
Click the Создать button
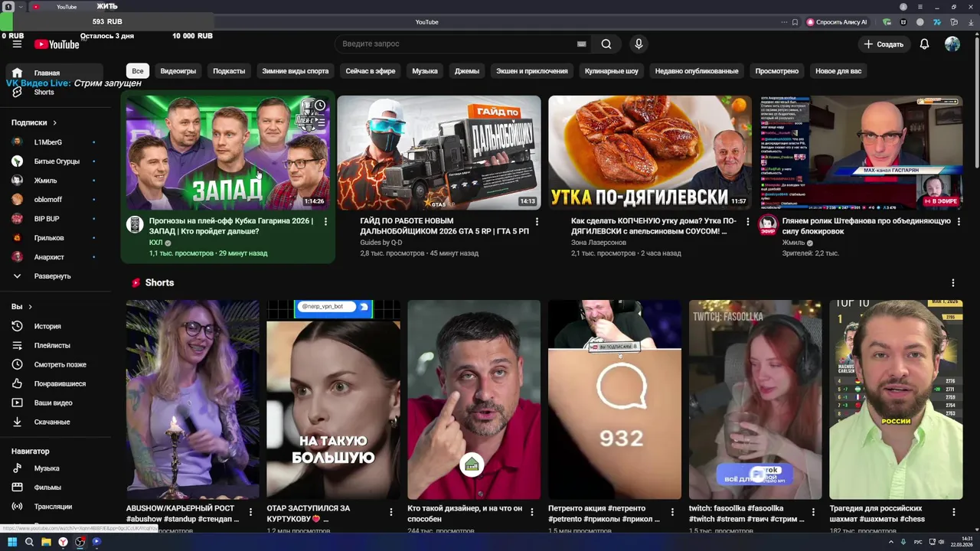(x=884, y=44)
